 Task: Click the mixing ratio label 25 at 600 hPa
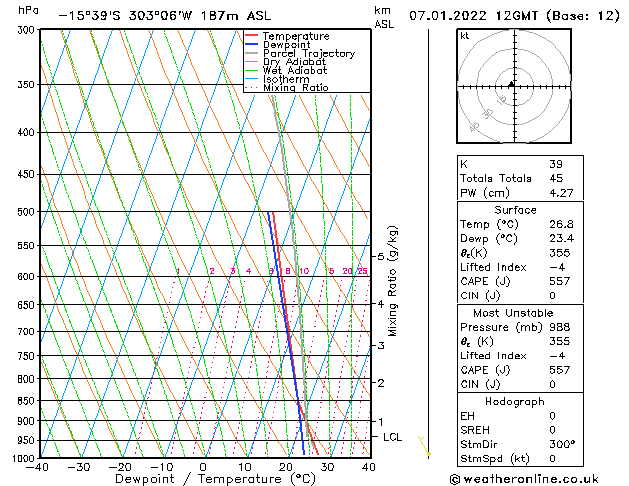363,271
